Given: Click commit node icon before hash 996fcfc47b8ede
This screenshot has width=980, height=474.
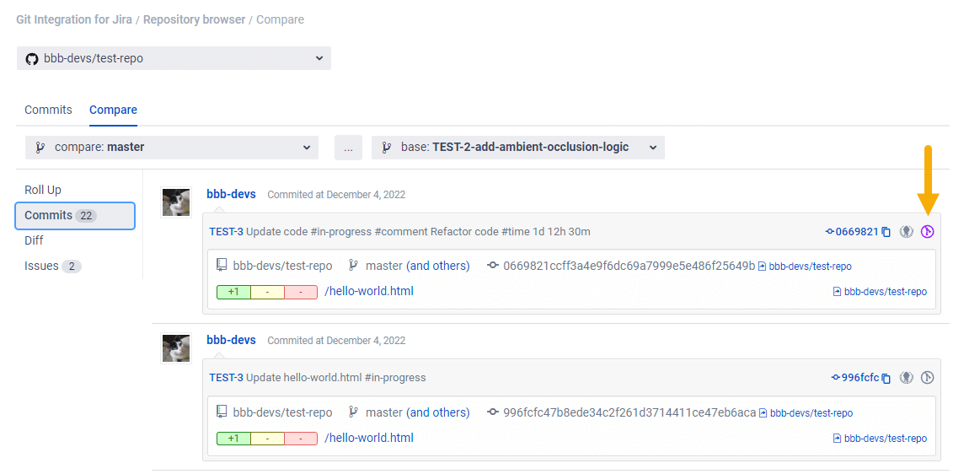Looking at the screenshot, I should 492,412.
